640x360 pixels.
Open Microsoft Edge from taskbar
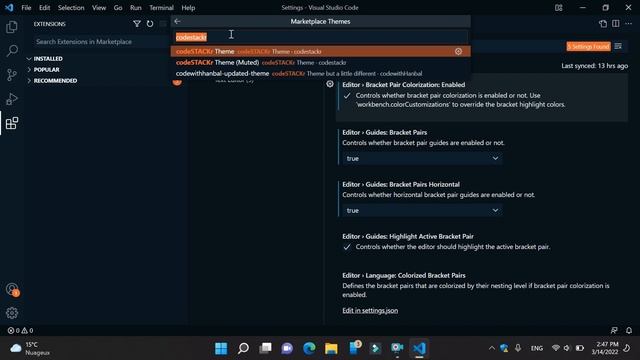coord(309,348)
